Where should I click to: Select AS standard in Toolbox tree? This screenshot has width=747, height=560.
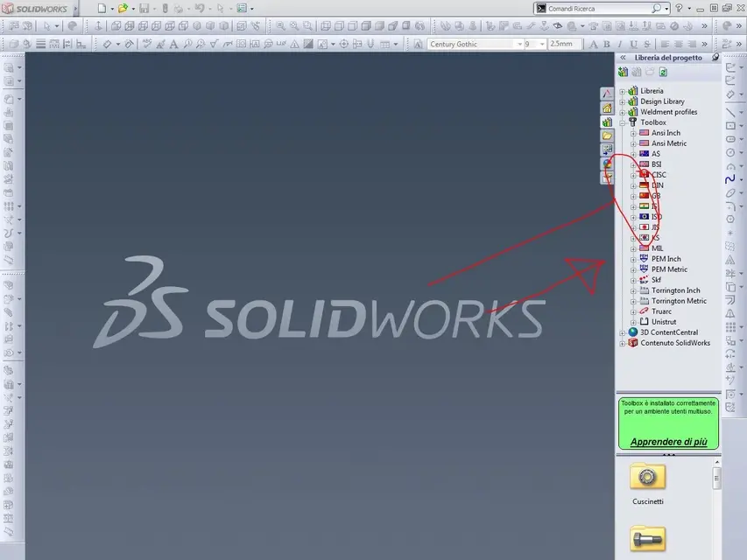[x=656, y=154]
